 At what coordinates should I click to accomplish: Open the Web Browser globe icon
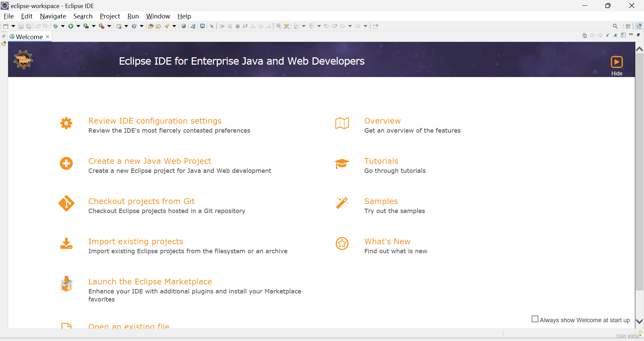coord(183,26)
